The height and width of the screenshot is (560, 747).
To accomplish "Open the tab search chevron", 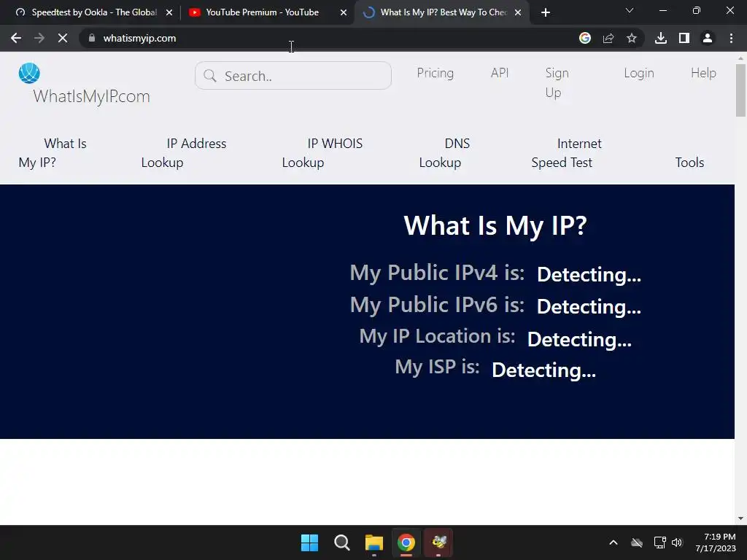I will click(x=630, y=10).
